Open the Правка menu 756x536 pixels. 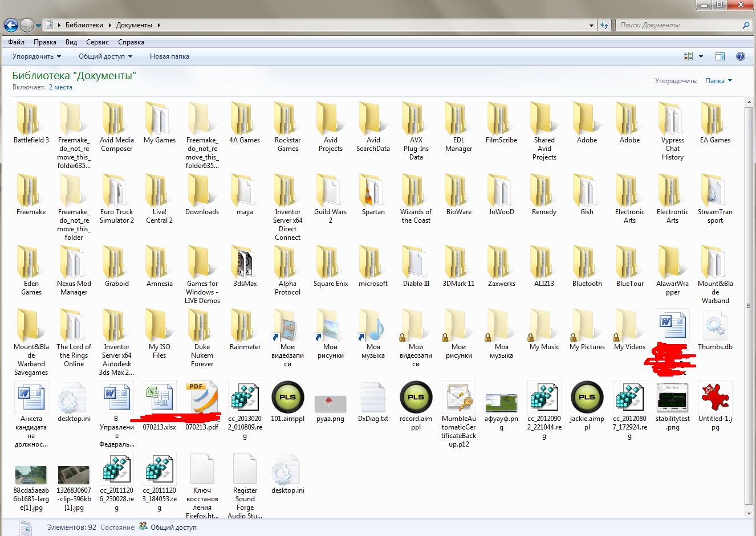[x=44, y=42]
